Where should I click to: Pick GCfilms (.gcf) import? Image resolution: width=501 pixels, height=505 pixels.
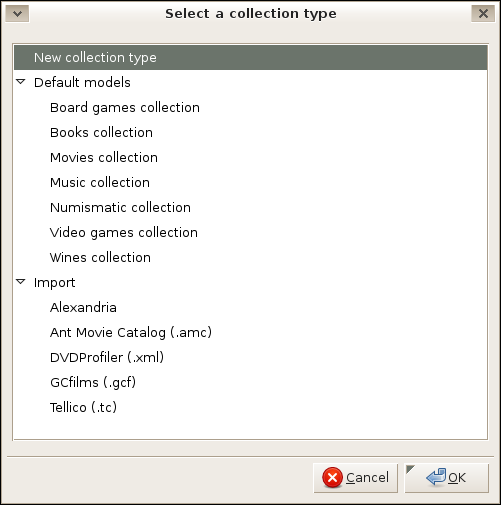[x=93, y=383]
